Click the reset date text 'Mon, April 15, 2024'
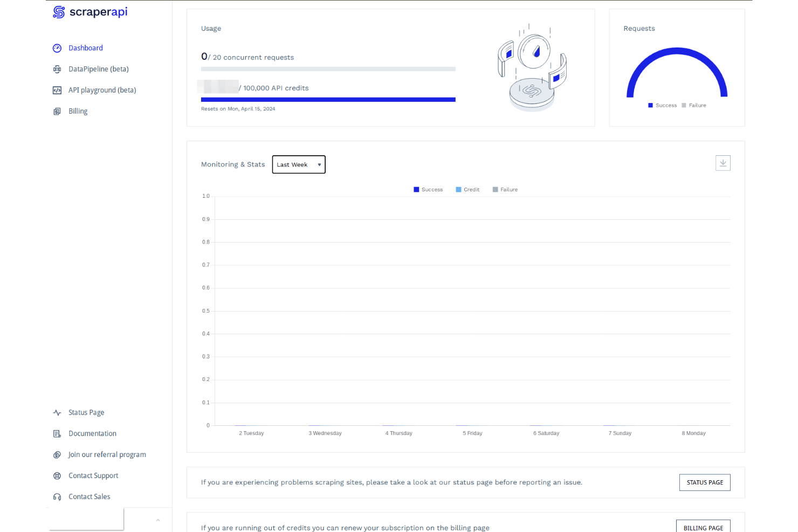Image resolution: width=798 pixels, height=532 pixels. (251, 109)
